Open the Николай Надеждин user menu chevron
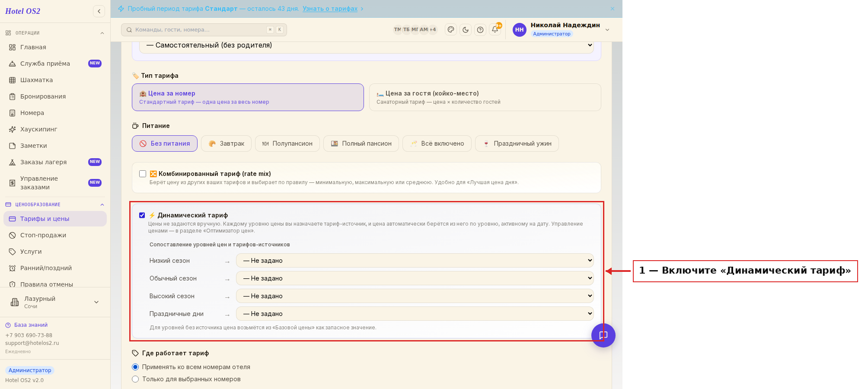868x389 pixels. [x=607, y=29]
